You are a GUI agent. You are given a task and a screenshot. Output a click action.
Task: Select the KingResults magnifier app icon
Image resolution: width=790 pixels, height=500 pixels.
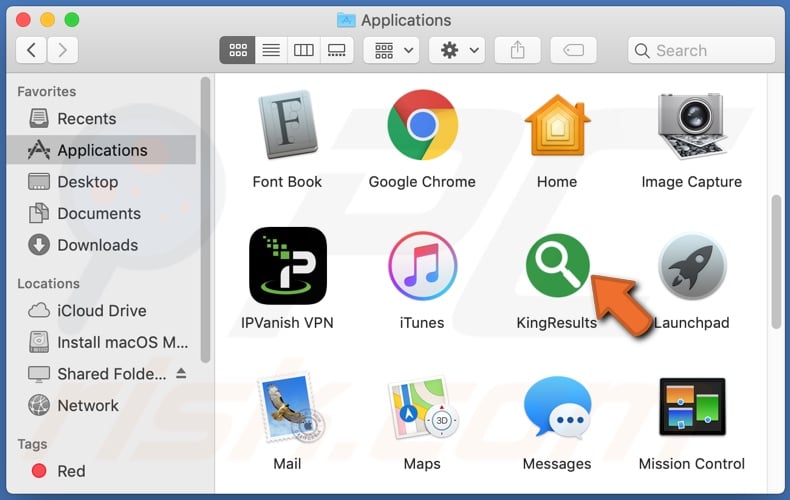[x=557, y=265]
